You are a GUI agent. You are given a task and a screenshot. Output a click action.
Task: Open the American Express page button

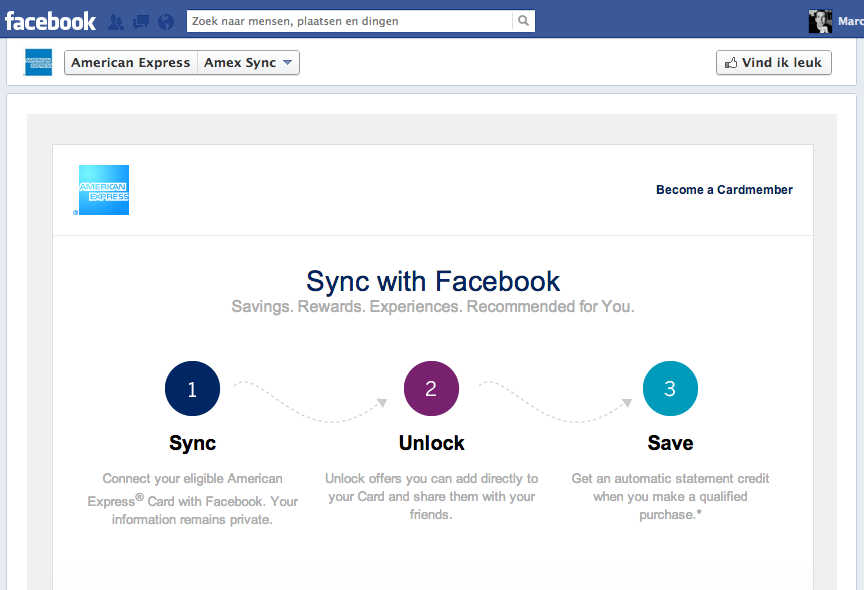131,62
